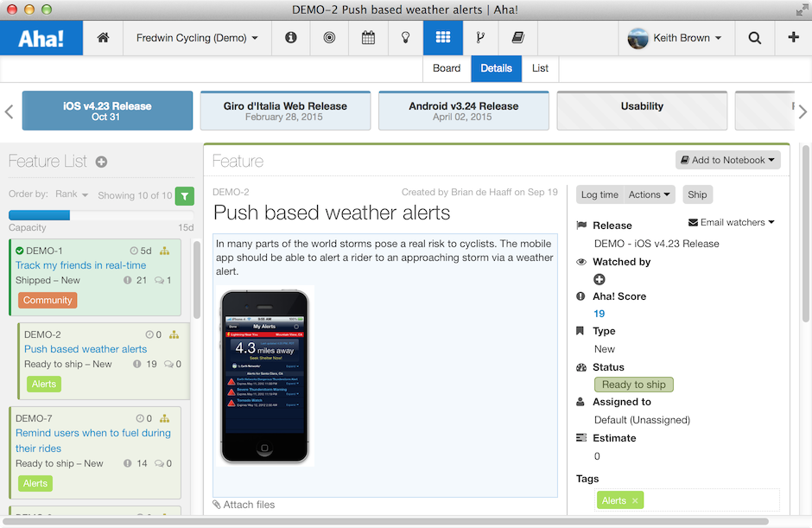Select the Details tab
812x528 pixels.
pos(496,68)
